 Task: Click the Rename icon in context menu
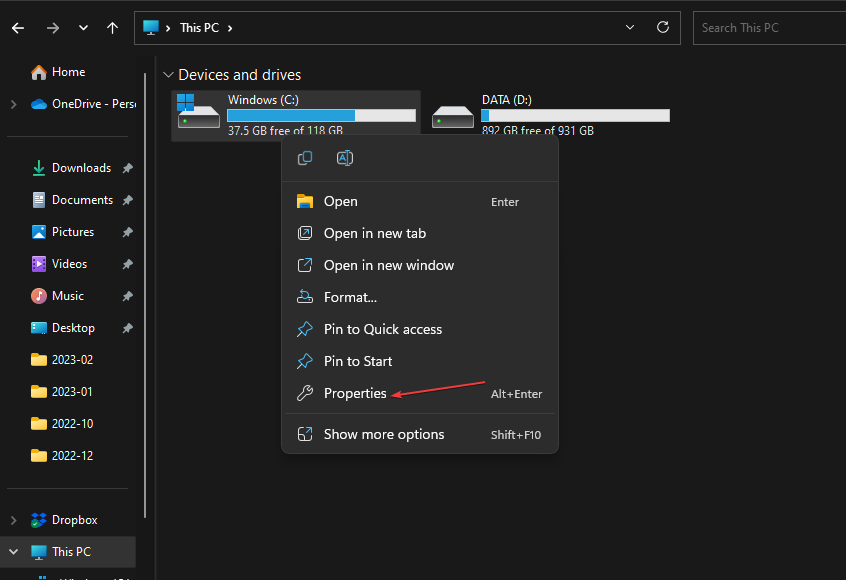point(345,158)
